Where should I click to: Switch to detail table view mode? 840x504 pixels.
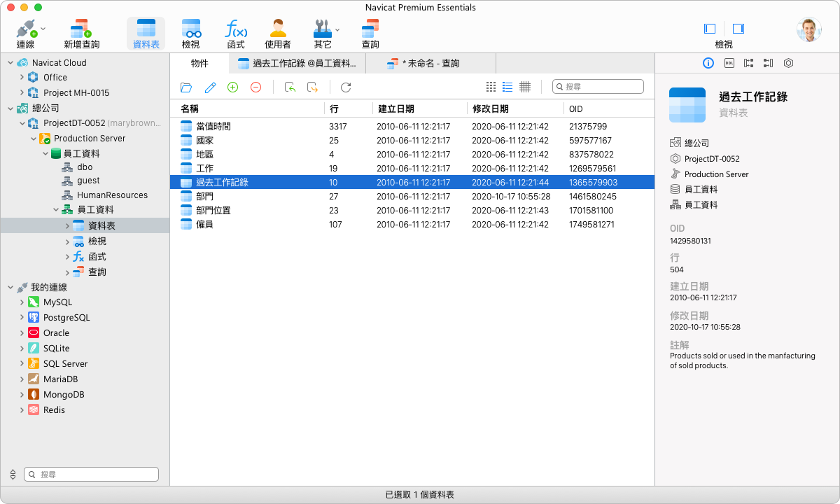(525, 87)
